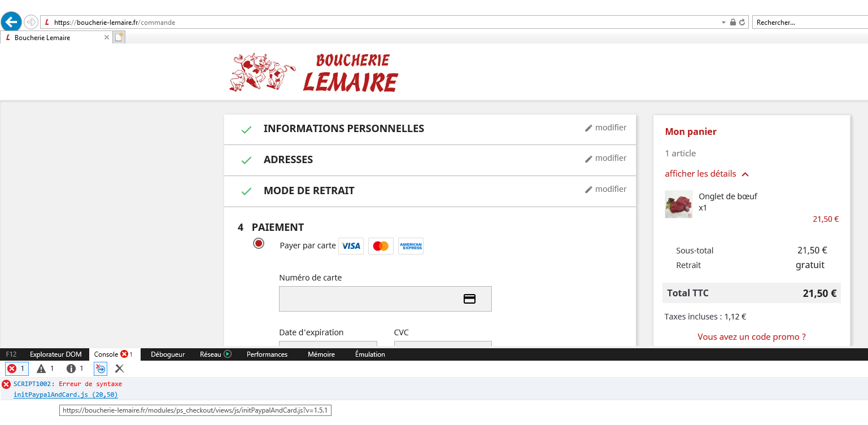Viewport: 868px width, 425px height.
Task: Click the Total TTC 21,50 € amount
Action: [x=819, y=293]
